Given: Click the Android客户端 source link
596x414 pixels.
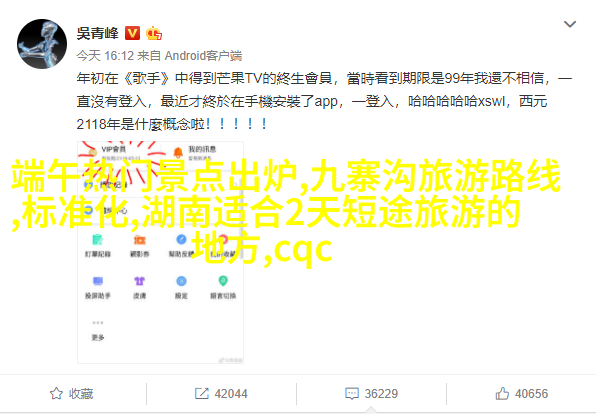Looking at the screenshot, I should [203, 56].
